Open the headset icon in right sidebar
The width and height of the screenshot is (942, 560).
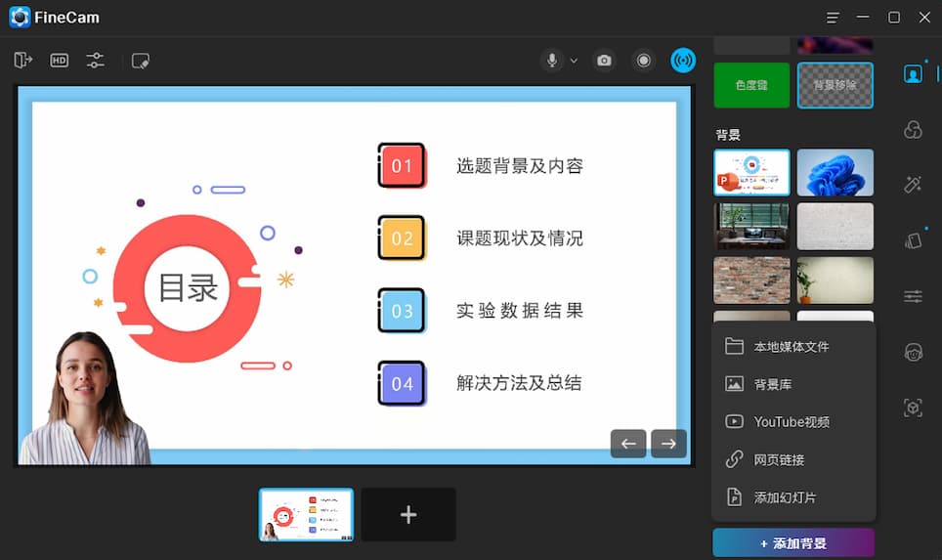(913, 353)
